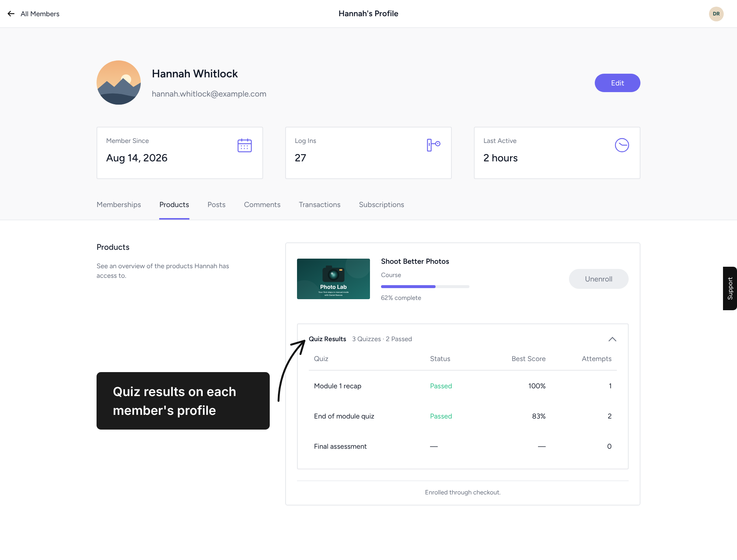Click the course progress bar
Viewport: 737px width, 560px height.
click(425, 287)
